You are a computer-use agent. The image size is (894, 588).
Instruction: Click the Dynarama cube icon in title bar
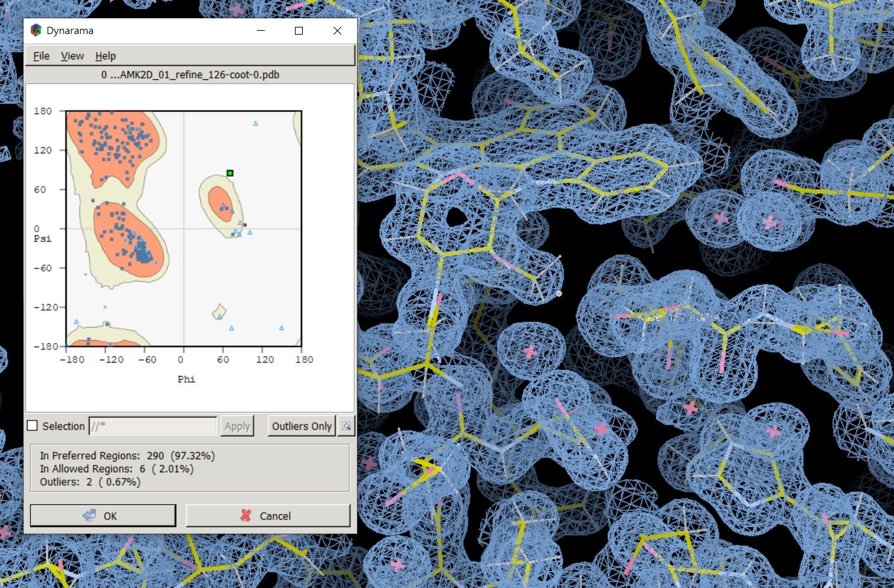click(37, 31)
